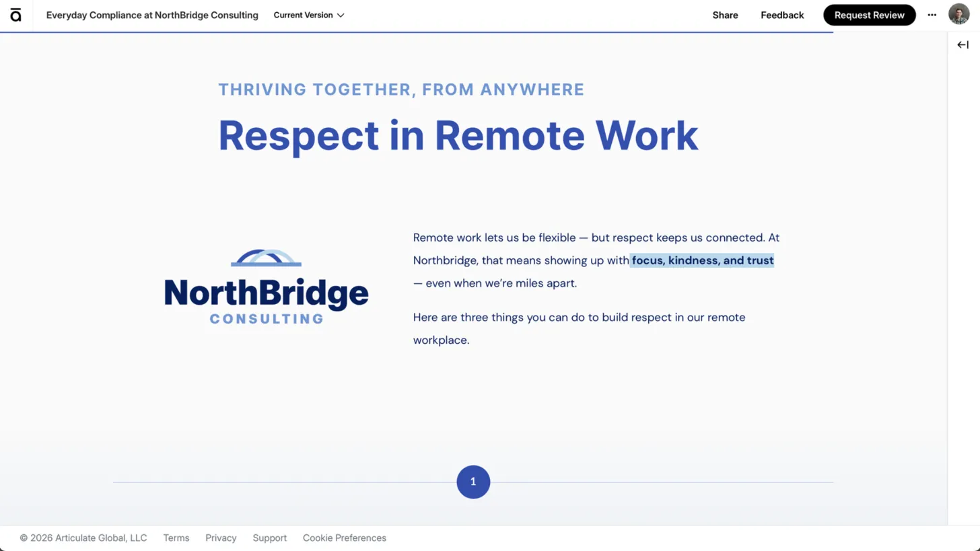
Task: Open the Feedback option
Action: 782,15
